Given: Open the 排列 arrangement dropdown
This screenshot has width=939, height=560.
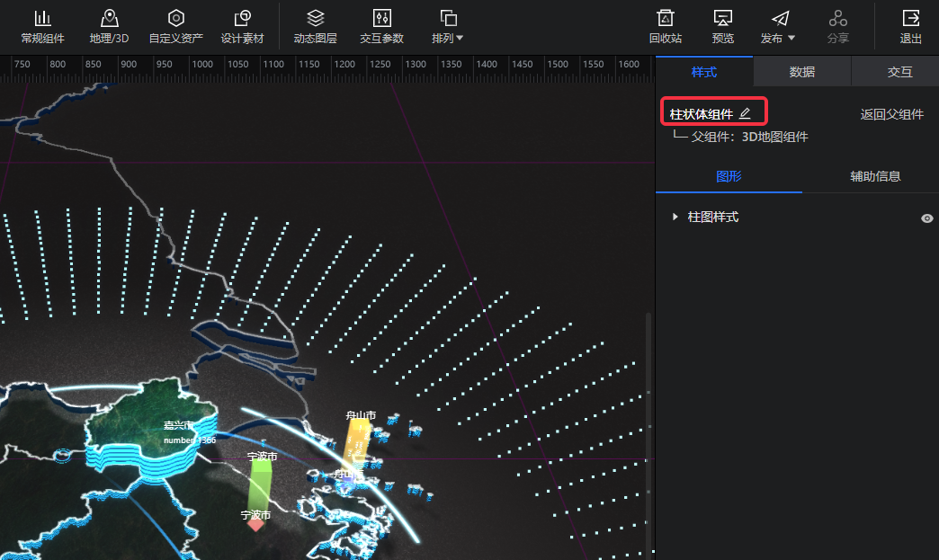Looking at the screenshot, I should [447, 27].
